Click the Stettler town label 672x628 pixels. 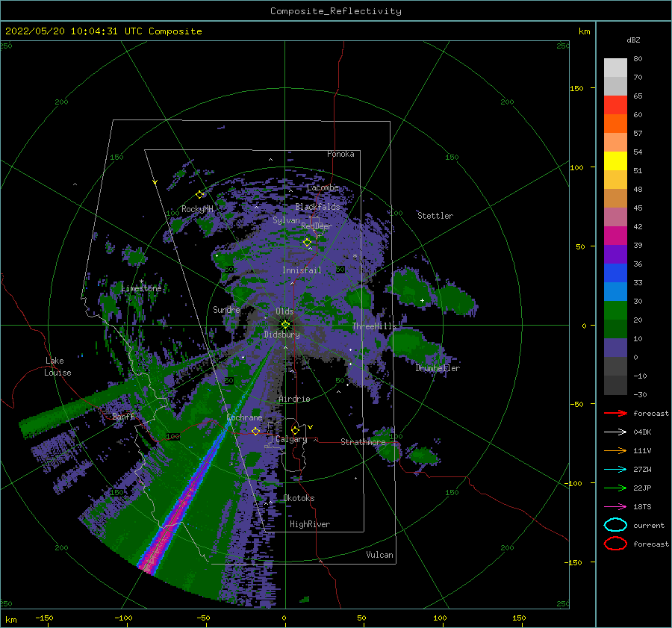pos(435,216)
